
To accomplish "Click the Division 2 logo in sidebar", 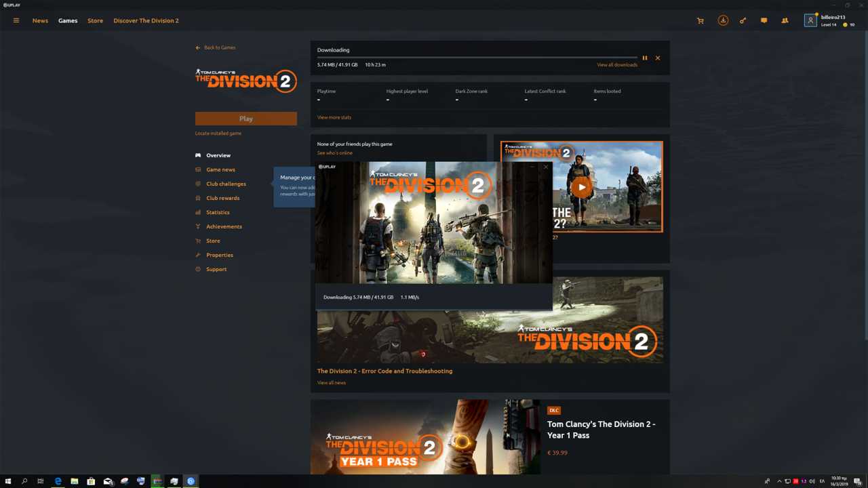I will [x=246, y=81].
